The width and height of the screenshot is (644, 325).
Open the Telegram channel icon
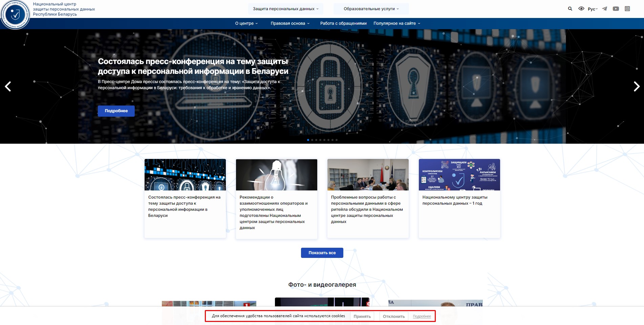604,9
